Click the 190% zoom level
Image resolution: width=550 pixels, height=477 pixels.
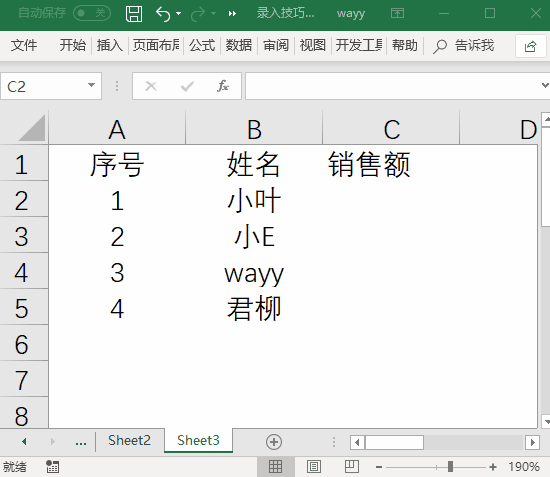(524, 467)
